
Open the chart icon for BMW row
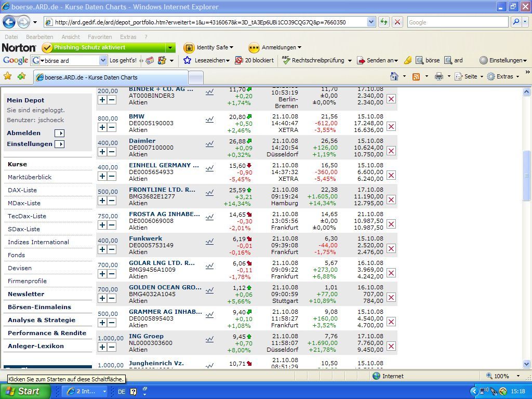tap(210, 120)
